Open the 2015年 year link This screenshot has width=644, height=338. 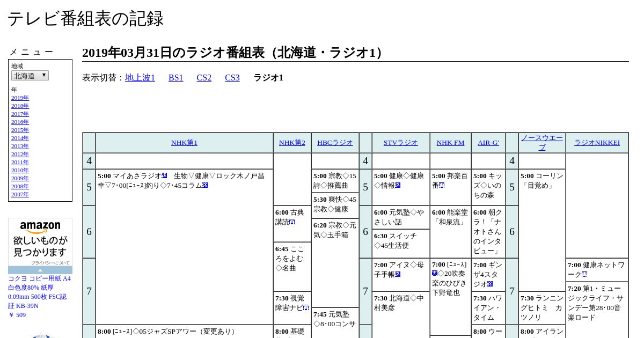tap(20, 130)
